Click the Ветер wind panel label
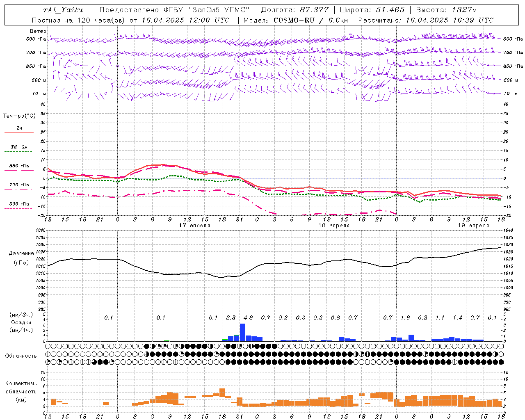Viewport: 525px width, 420px height. [38, 31]
